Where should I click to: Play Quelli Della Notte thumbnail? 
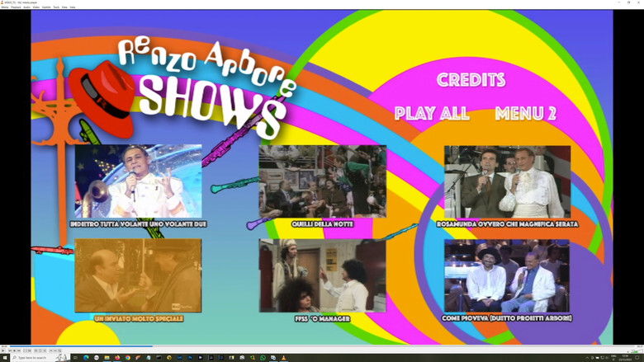coord(322,181)
